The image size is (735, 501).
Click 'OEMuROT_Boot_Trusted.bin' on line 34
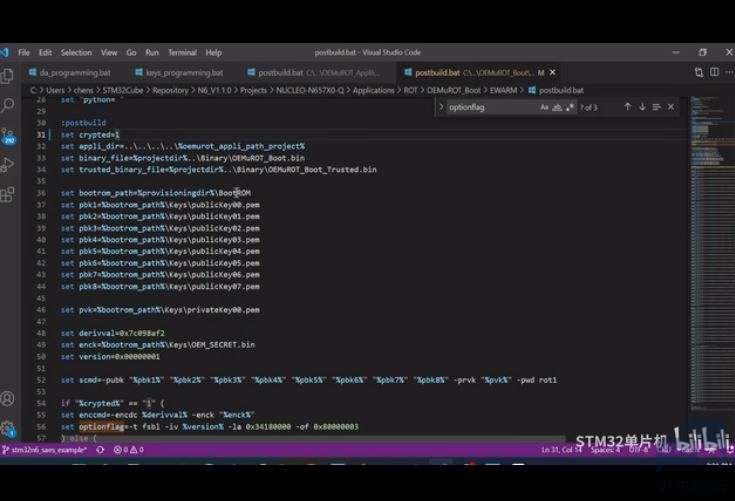coord(321,170)
